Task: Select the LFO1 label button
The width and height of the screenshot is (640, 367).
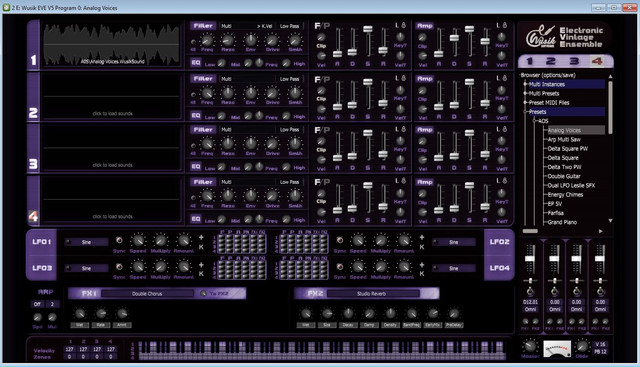Action: click(42, 242)
